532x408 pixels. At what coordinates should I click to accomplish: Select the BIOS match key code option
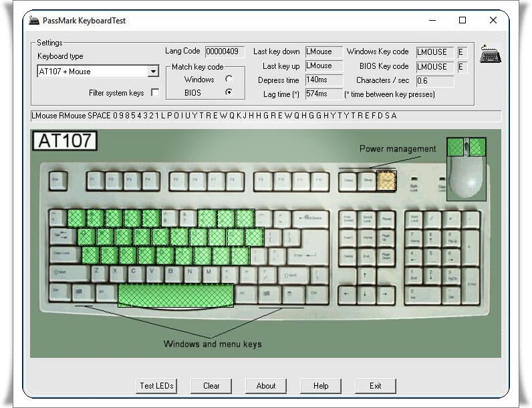click(x=229, y=92)
